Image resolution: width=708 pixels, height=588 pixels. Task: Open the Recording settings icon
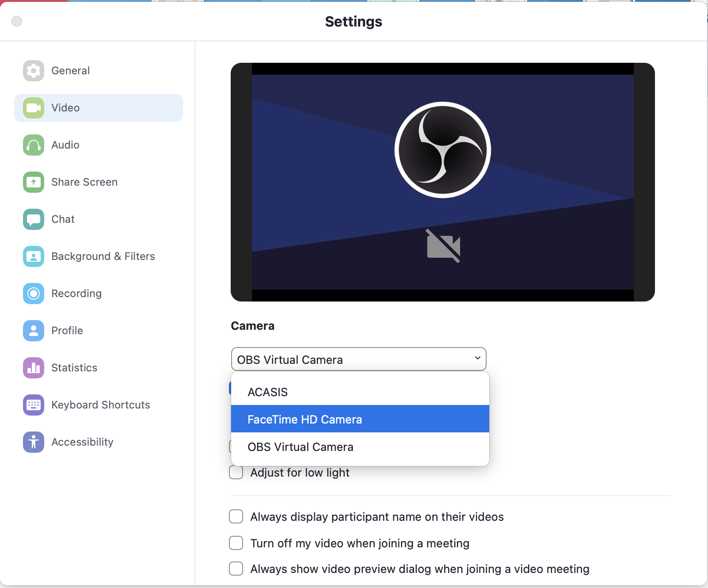click(34, 294)
